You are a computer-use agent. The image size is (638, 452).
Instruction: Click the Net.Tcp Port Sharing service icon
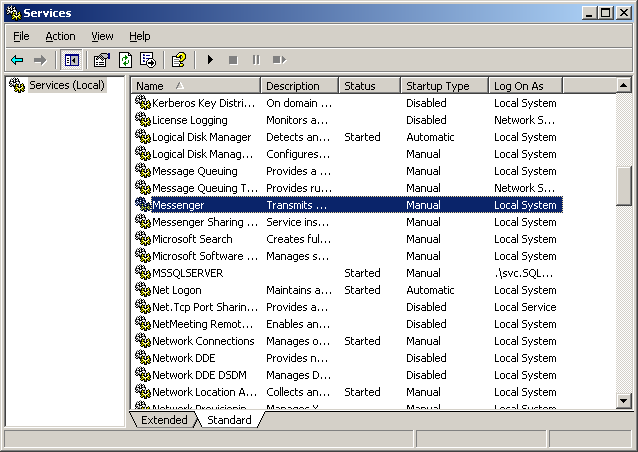click(x=143, y=306)
